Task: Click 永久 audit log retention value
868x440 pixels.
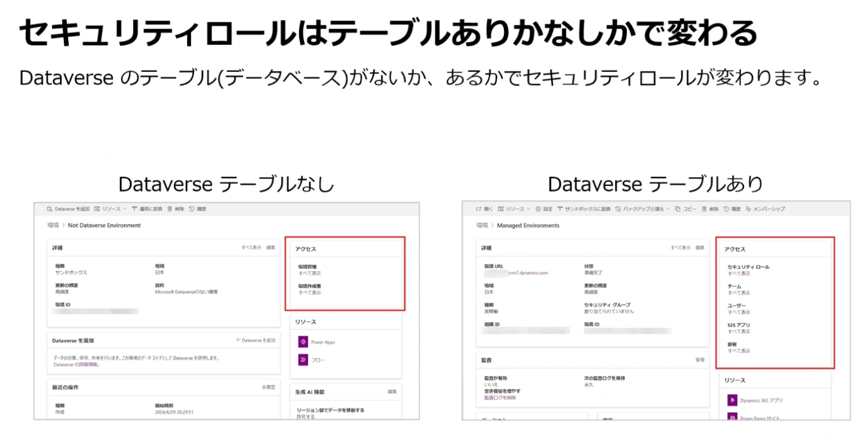Action: [588, 384]
